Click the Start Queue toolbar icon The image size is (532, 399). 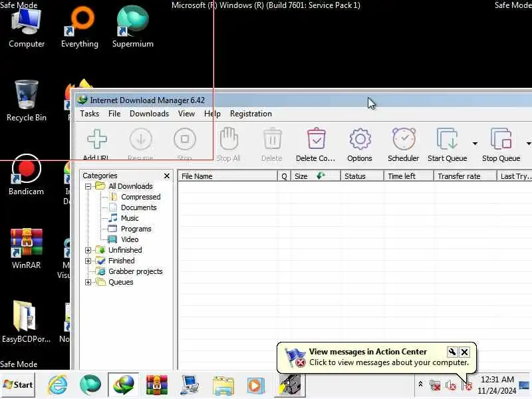[447, 139]
